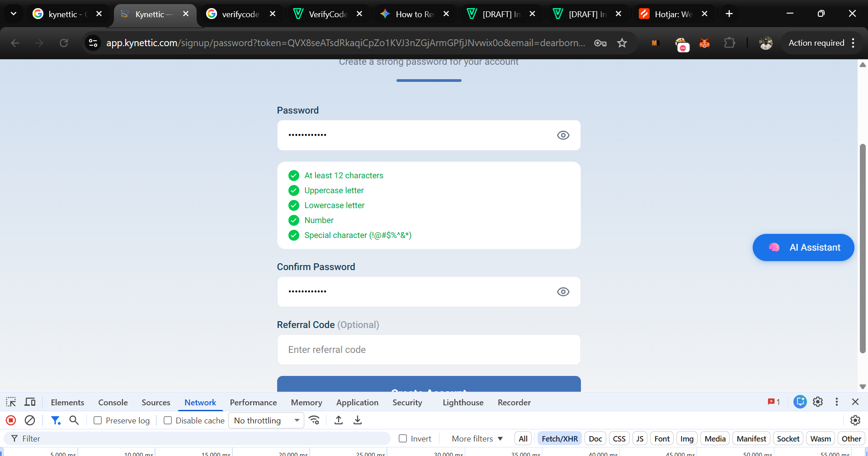868x456 pixels.
Task: Stop recording network log
Action: coord(11,420)
